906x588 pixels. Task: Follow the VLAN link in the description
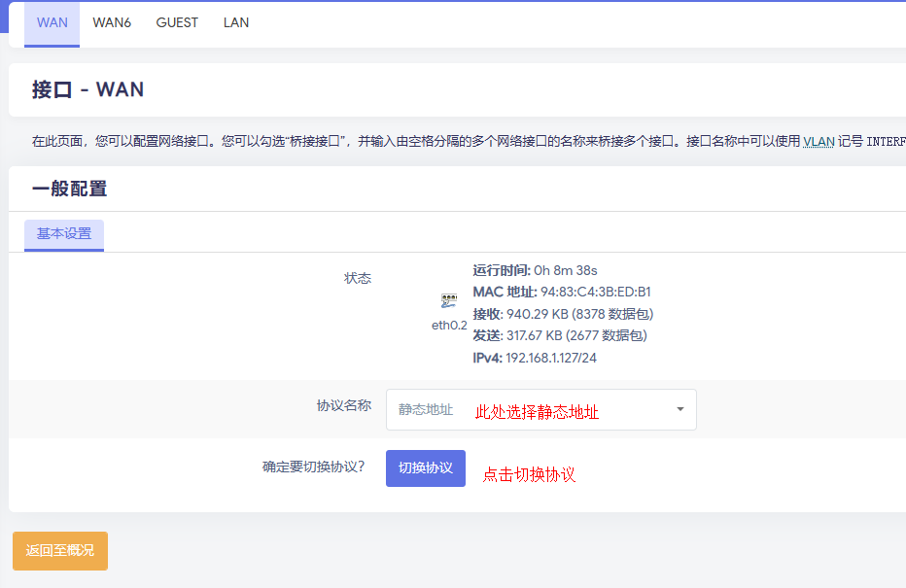(818, 141)
